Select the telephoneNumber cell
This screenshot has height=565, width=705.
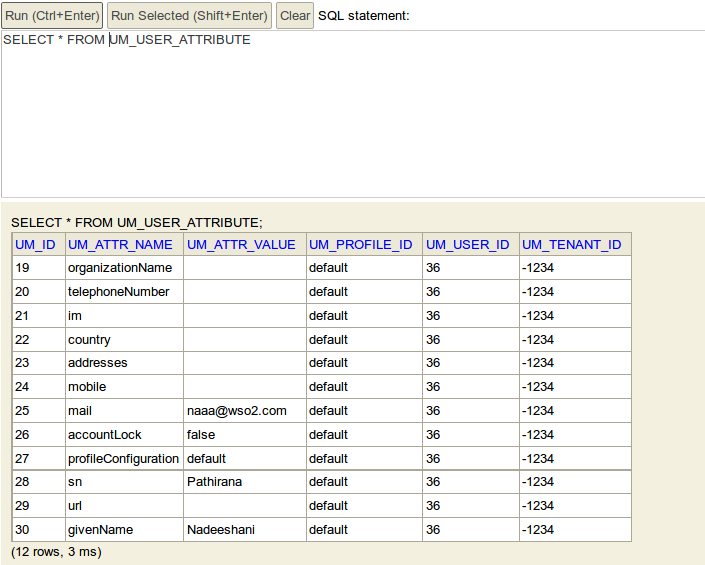point(125,292)
